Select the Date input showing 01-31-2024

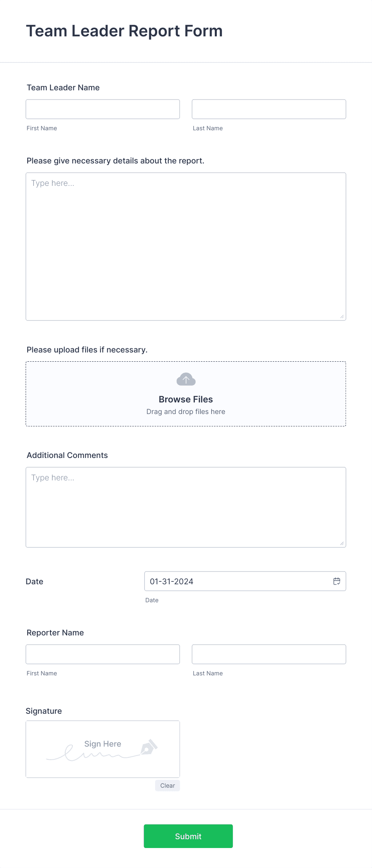pos(240,581)
